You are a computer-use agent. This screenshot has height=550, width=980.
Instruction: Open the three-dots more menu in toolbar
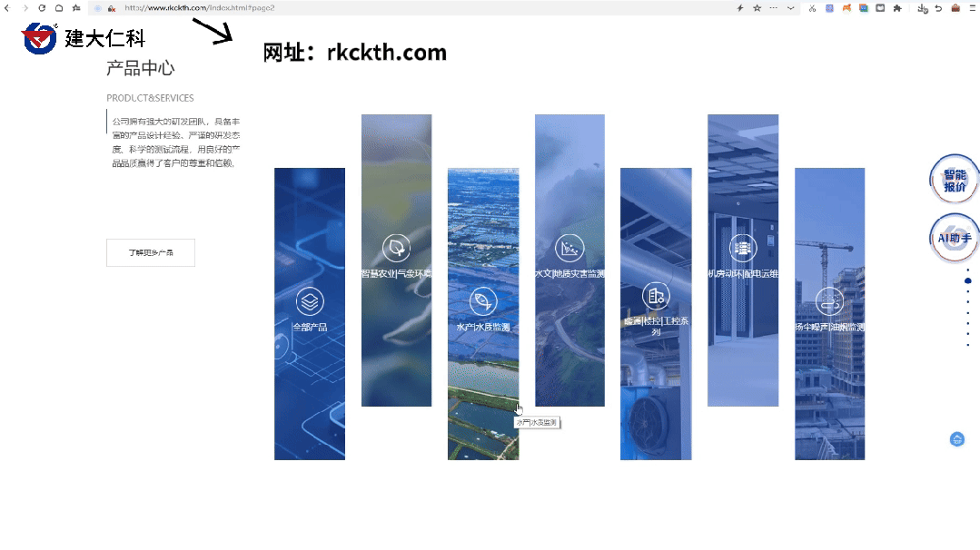(x=774, y=8)
